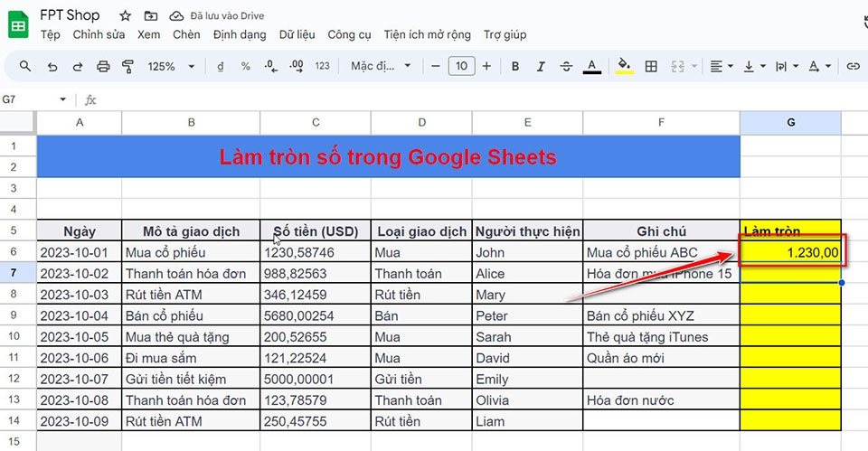Redo the last action
The width and height of the screenshot is (868, 451).
point(78,66)
